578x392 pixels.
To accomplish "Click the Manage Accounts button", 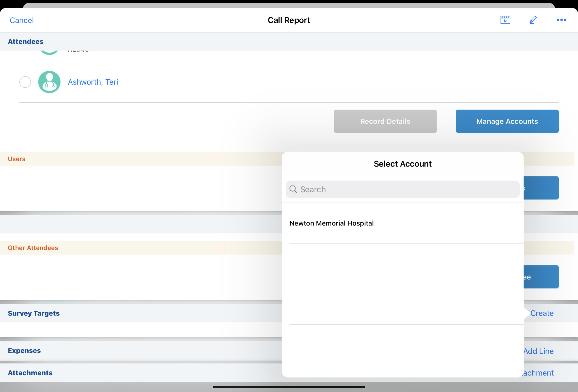I will pos(507,121).
